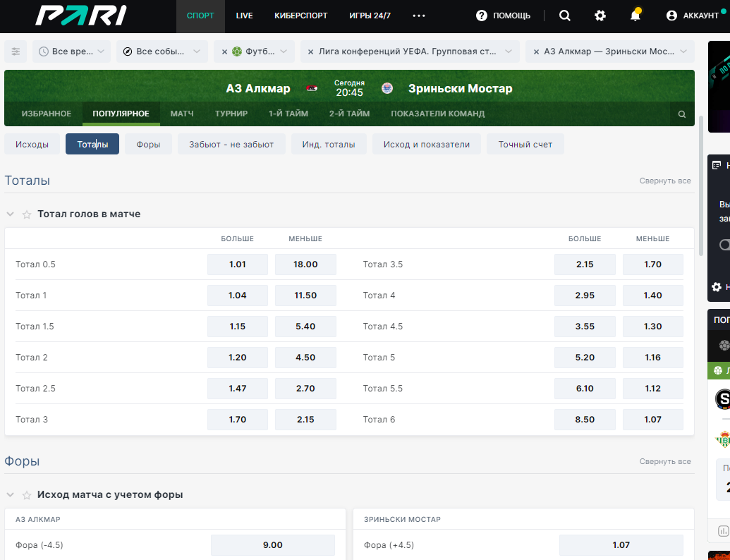Click the PARI logo
Viewport: 730px width, 560px height.
tap(81, 16)
